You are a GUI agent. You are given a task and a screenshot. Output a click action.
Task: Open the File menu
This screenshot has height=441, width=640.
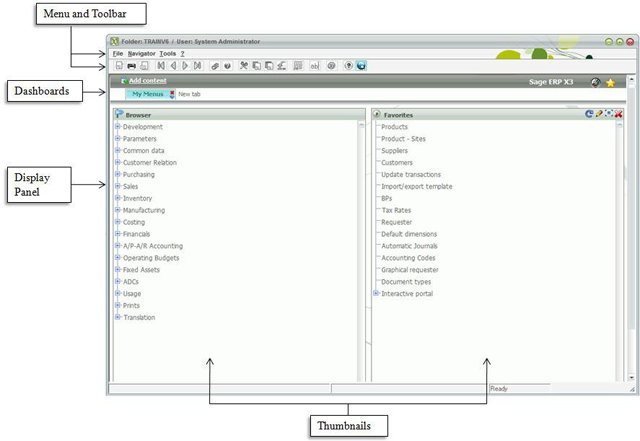pos(117,52)
